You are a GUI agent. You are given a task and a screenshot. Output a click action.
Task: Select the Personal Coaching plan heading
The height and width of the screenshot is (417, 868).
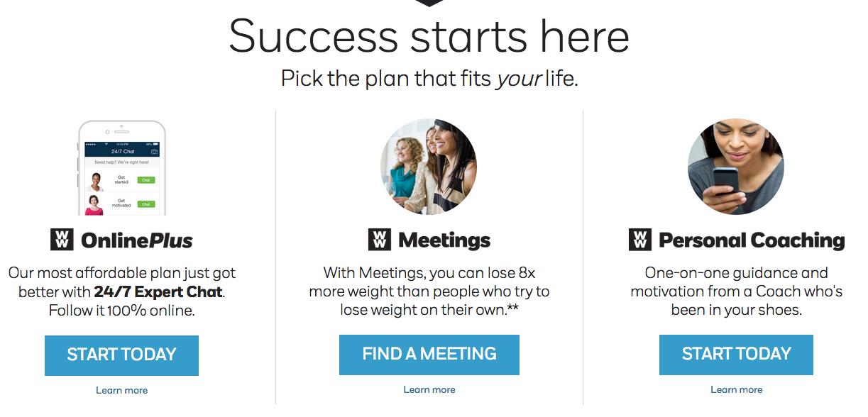click(752, 240)
